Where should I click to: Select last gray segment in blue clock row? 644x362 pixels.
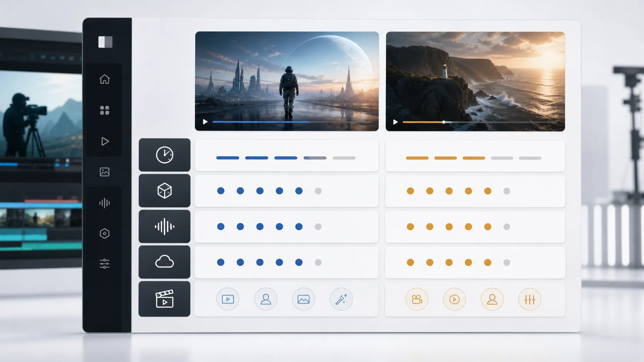344,158
